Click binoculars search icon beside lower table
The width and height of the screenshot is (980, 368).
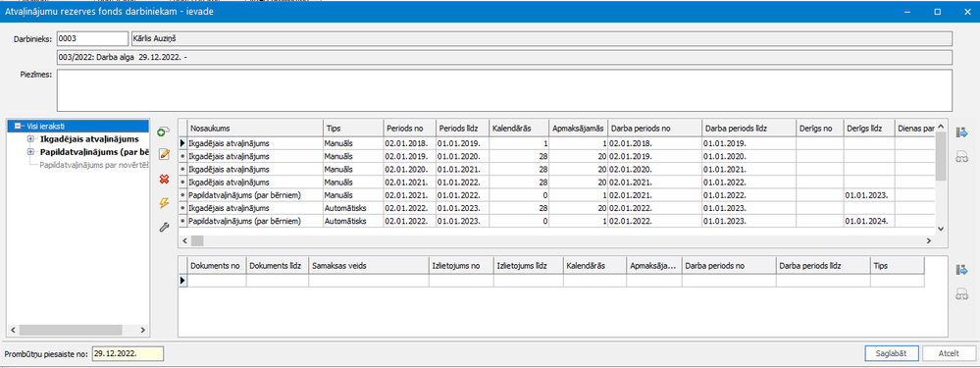961,294
